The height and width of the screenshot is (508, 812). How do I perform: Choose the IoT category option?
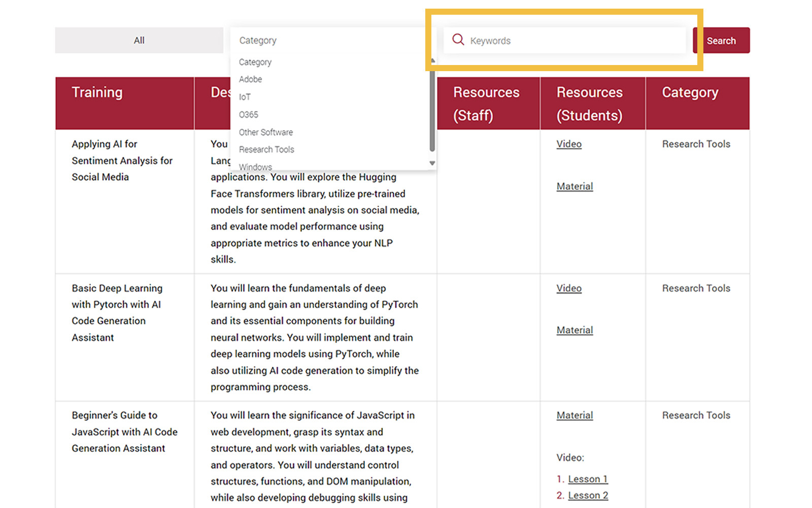click(245, 97)
